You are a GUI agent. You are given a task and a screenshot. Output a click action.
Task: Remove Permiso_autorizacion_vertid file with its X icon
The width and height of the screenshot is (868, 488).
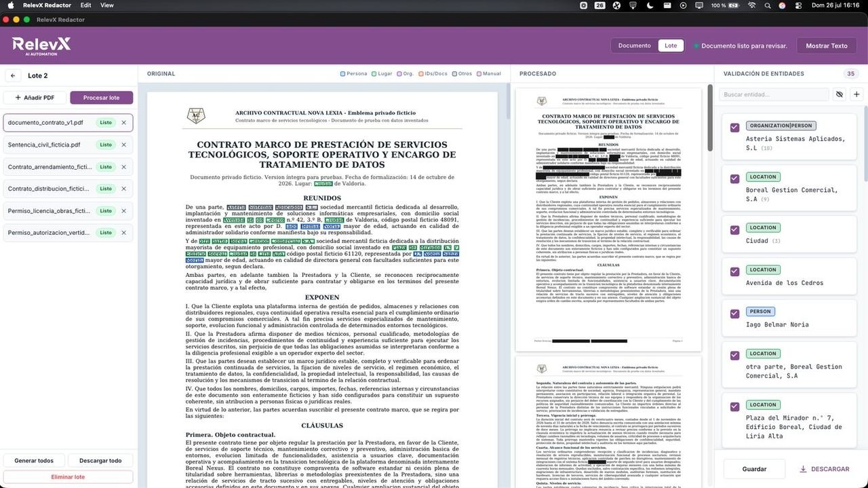(123, 233)
